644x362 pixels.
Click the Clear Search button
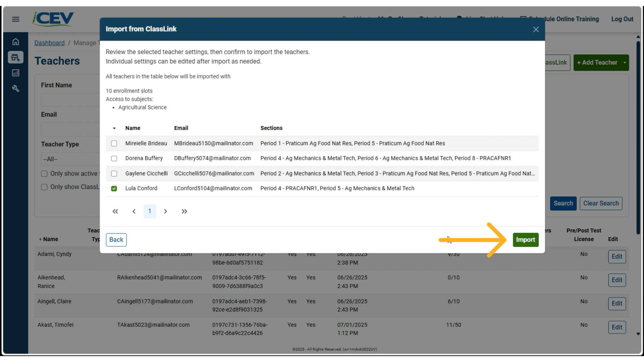point(601,203)
